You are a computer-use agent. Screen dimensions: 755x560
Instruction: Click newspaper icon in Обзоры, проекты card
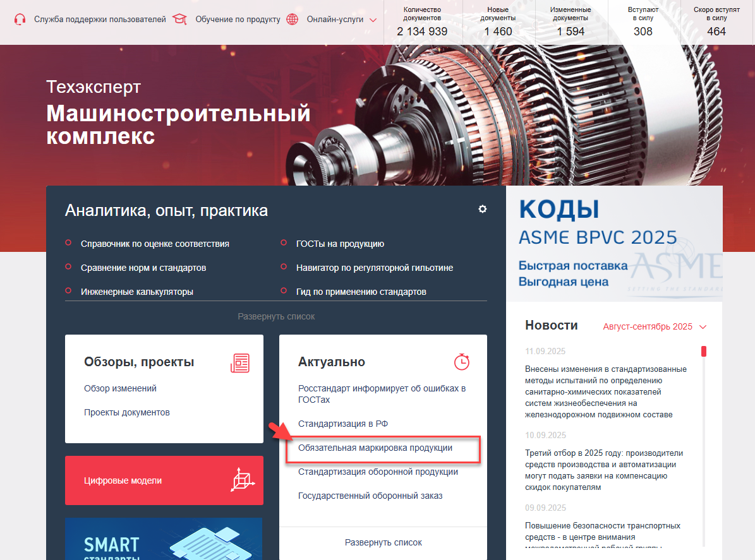point(240,363)
